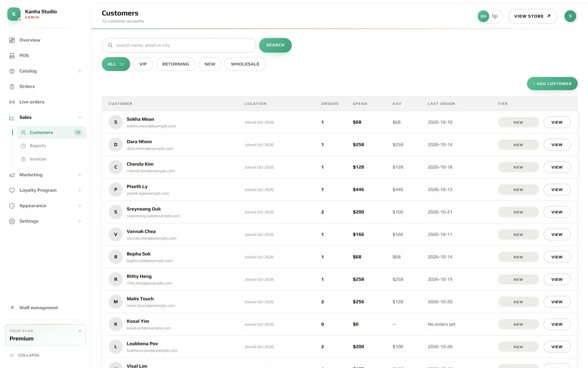Click the Invoices document icon
The width and height of the screenshot is (588, 368).
[24, 159]
